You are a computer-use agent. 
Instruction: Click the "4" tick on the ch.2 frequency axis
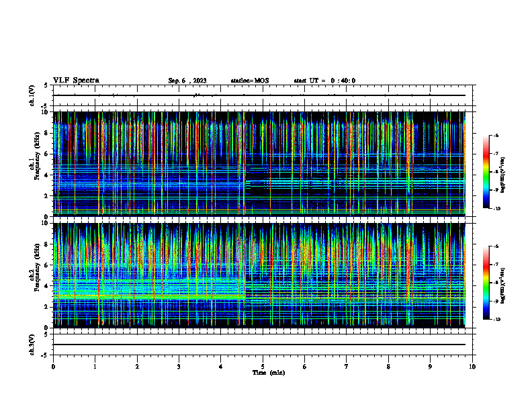point(46,286)
